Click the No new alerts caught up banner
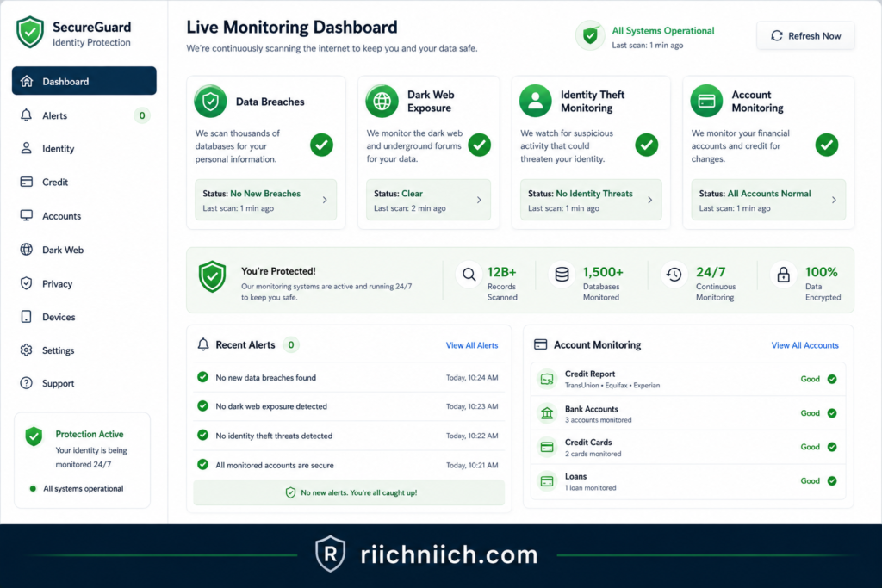Viewport: 882px width, 588px height. coord(349,492)
